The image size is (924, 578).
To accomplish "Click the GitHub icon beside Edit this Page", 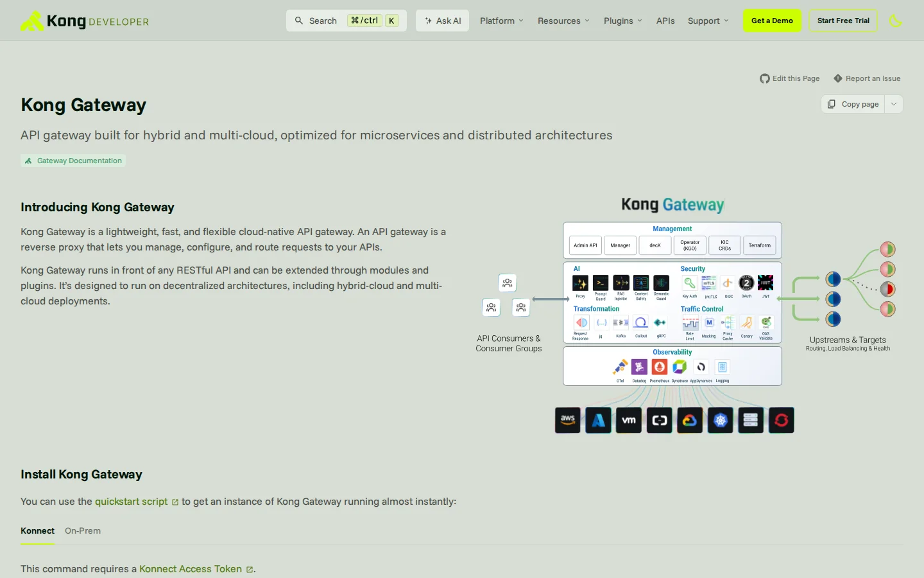I will 765,78.
